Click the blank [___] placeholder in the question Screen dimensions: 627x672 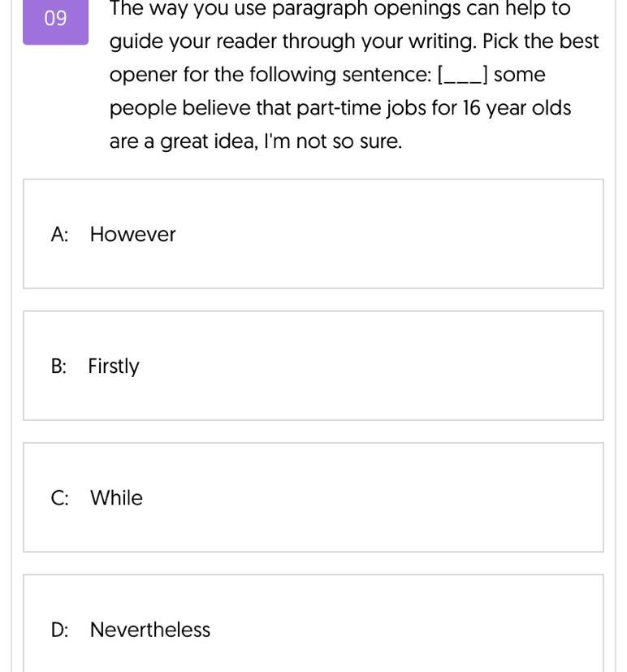462,76
